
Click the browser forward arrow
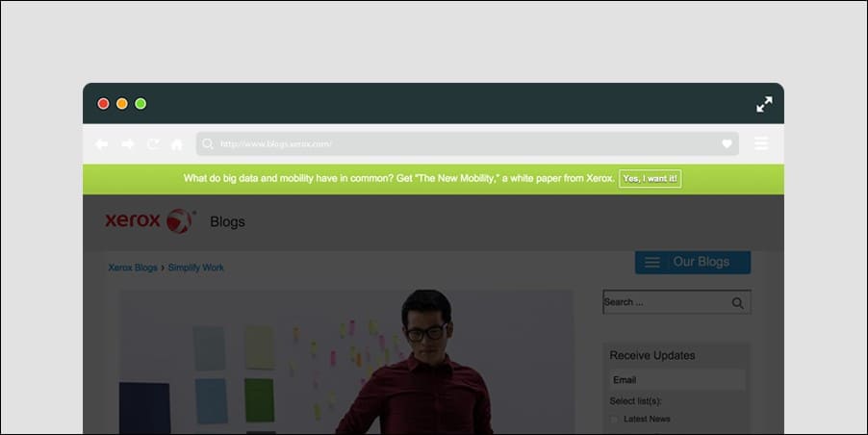tap(127, 144)
